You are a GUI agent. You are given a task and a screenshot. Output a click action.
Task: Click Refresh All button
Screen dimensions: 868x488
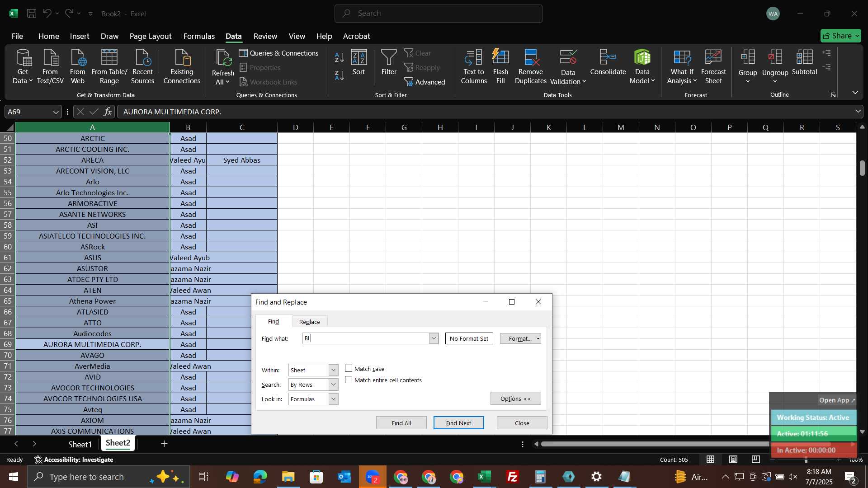pyautogui.click(x=223, y=67)
